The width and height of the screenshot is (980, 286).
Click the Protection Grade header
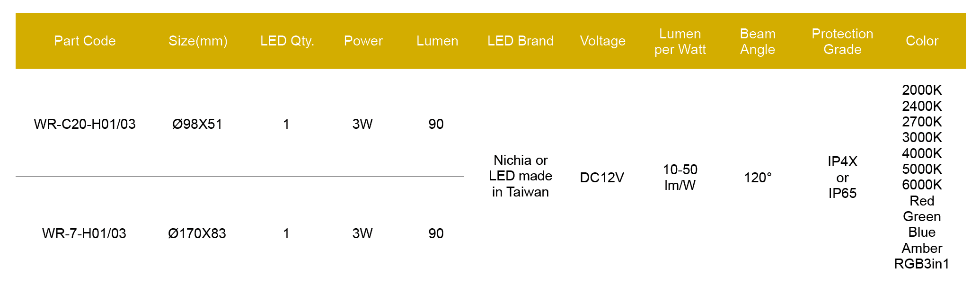(842, 42)
